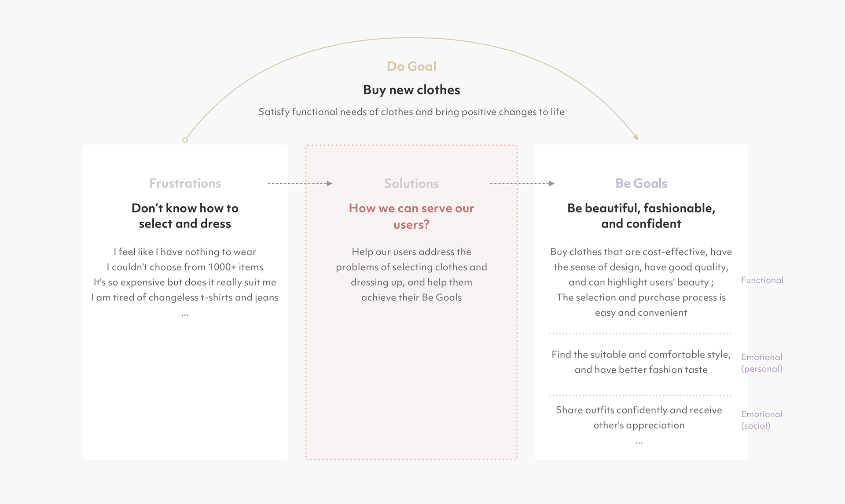
Task: Click the "Buy new clothes" title
Action: [411, 90]
